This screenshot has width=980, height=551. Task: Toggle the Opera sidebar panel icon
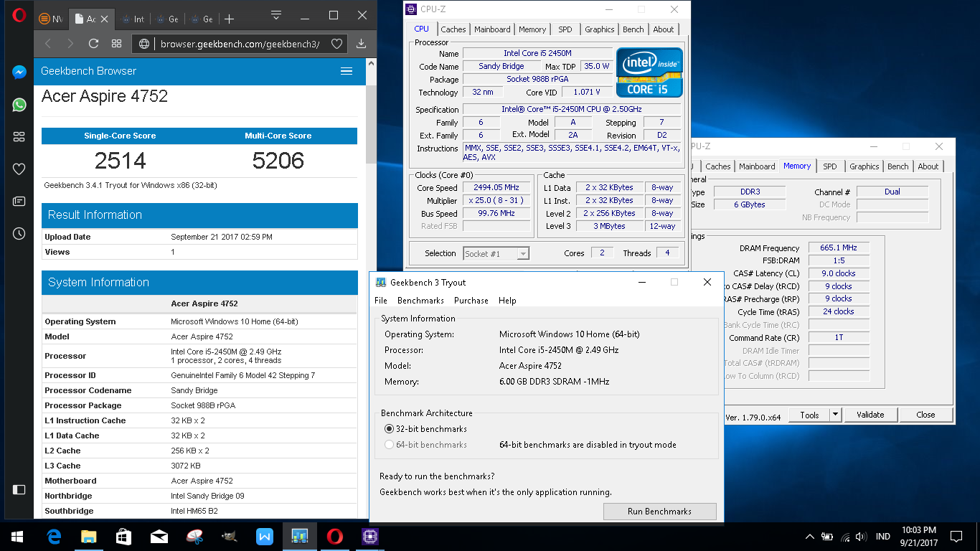point(19,489)
